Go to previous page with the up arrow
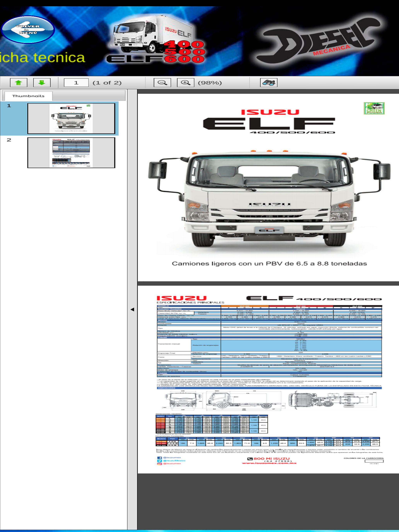 (x=19, y=83)
